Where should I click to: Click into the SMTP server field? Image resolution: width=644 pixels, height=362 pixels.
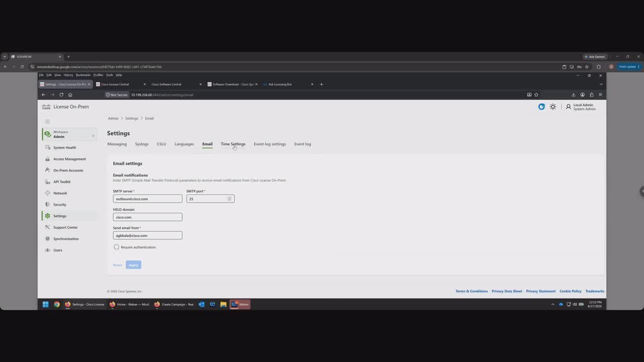(x=147, y=199)
